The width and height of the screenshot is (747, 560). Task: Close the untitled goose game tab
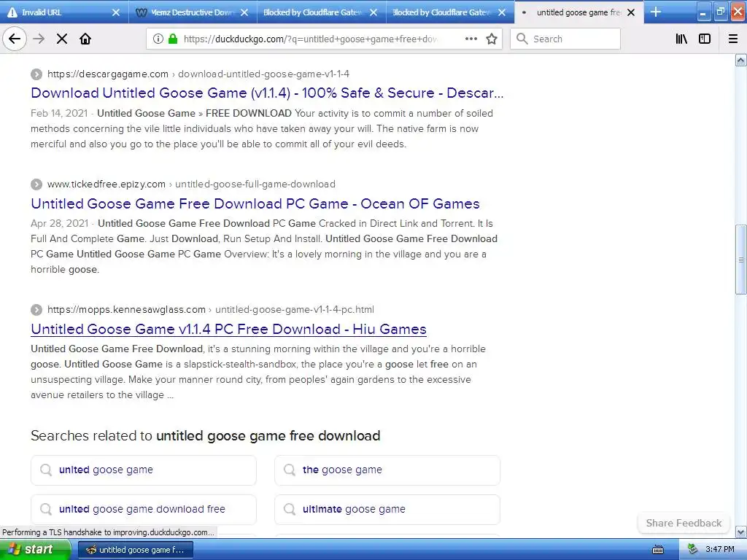(631, 13)
